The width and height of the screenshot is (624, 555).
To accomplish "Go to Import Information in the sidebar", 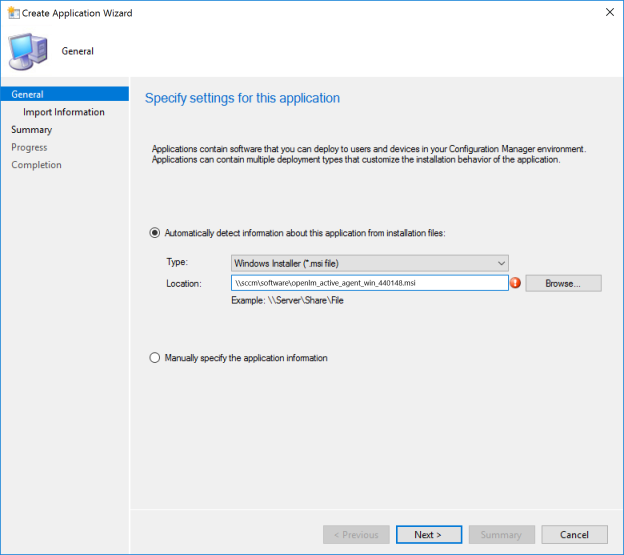I will [x=64, y=112].
